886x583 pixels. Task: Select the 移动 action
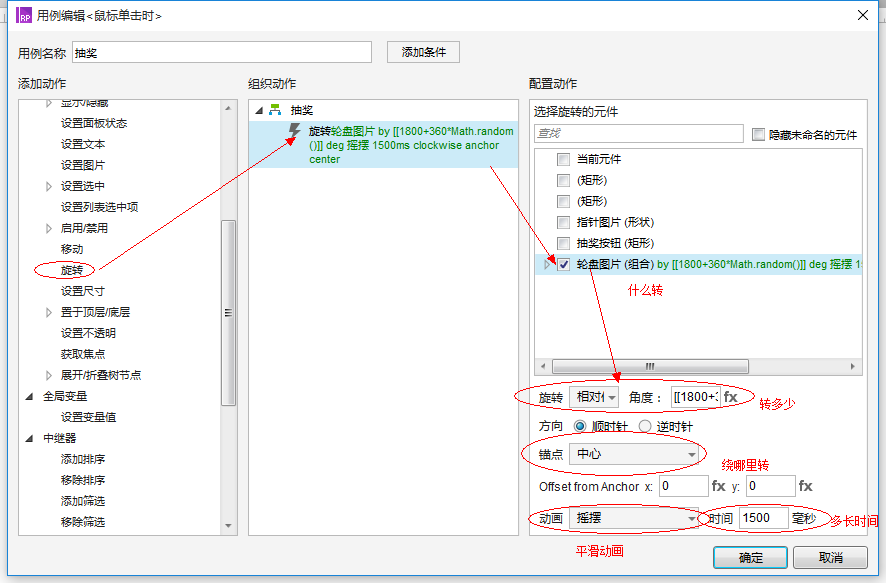point(72,249)
